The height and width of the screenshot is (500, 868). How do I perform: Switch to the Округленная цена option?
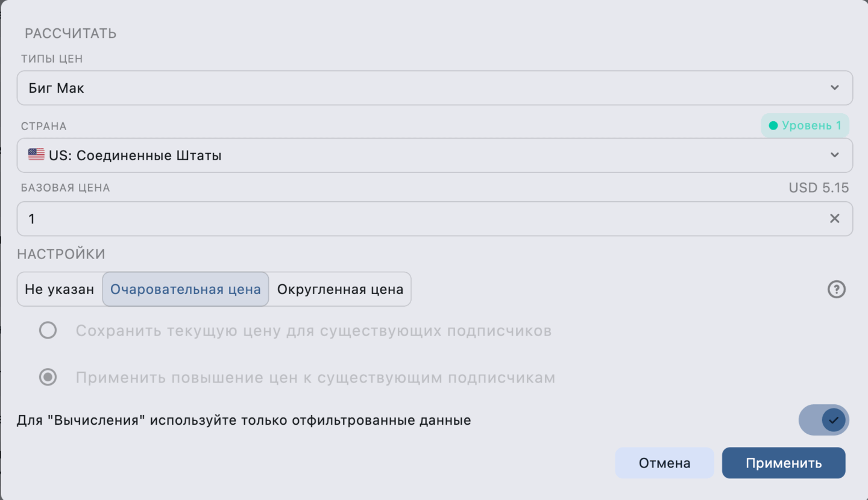(x=340, y=289)
